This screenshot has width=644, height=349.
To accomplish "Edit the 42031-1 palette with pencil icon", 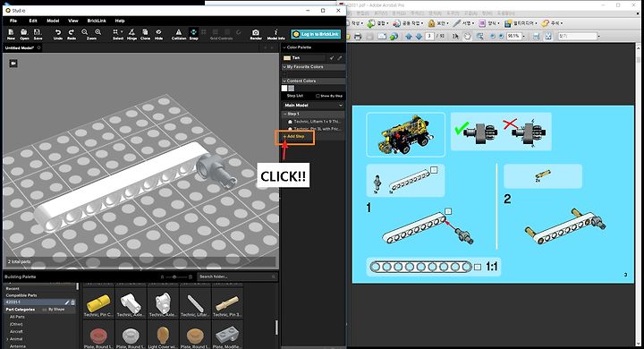I will [x=67, y=302].
